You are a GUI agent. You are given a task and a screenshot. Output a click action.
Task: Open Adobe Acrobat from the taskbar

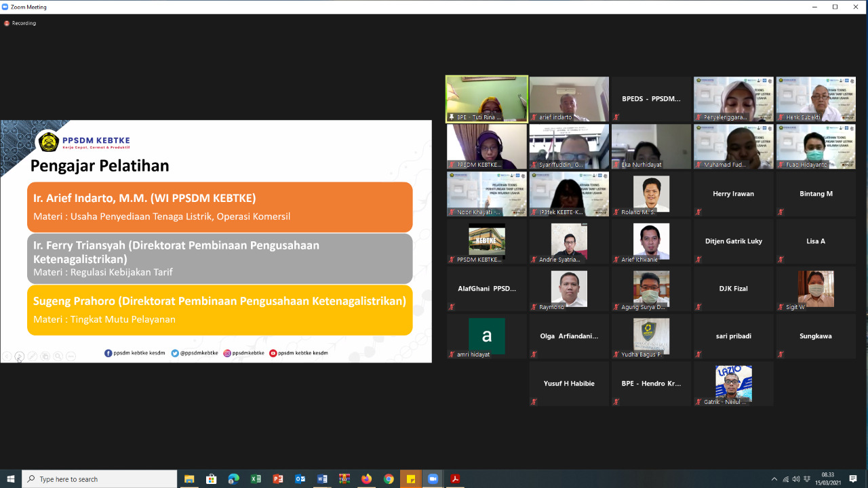click(455, 479)
